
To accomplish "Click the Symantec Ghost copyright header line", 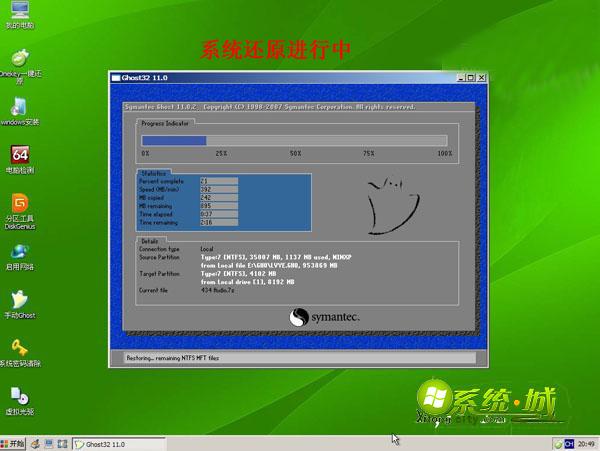I will pyautogui.click(x=270, y=107).
